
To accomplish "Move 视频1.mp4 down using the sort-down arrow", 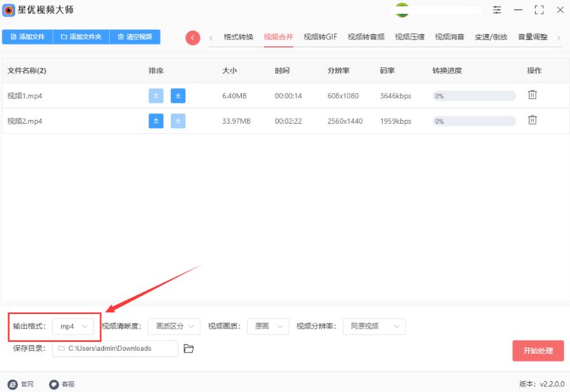I will (178, 95).
